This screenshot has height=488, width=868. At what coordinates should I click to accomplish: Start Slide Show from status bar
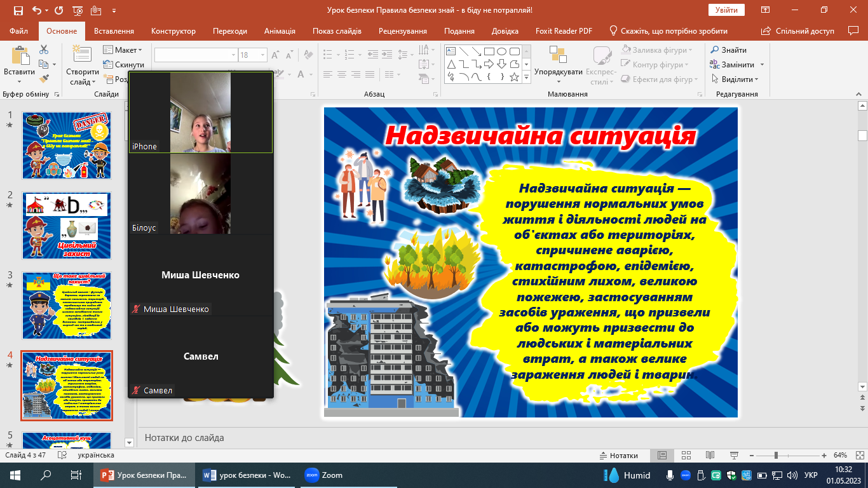pos(734,456)
